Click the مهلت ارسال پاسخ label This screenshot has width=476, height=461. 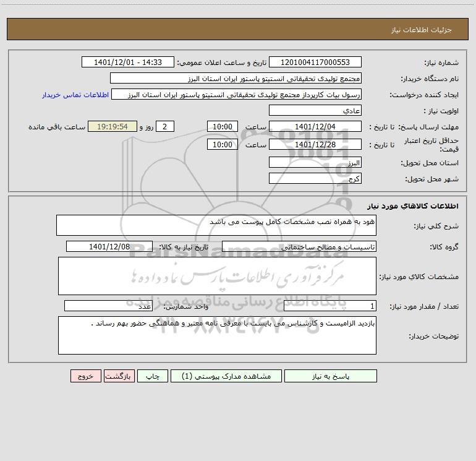coord(428,127)
